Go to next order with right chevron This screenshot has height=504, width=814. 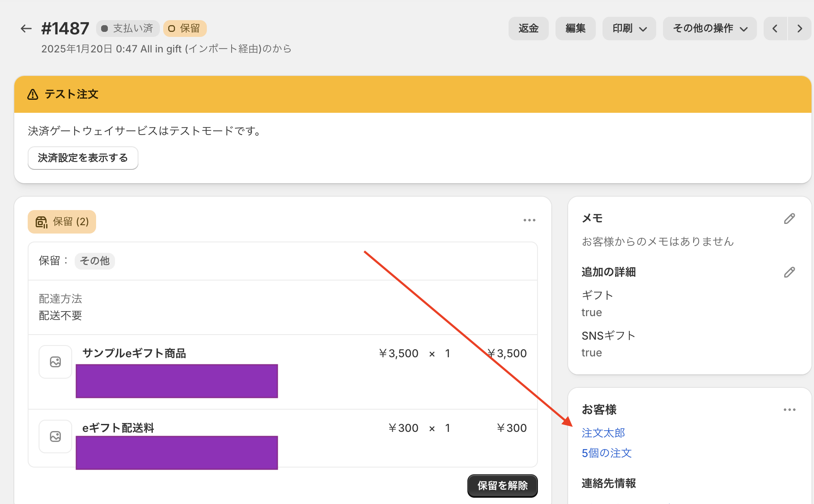click(799, 29)
